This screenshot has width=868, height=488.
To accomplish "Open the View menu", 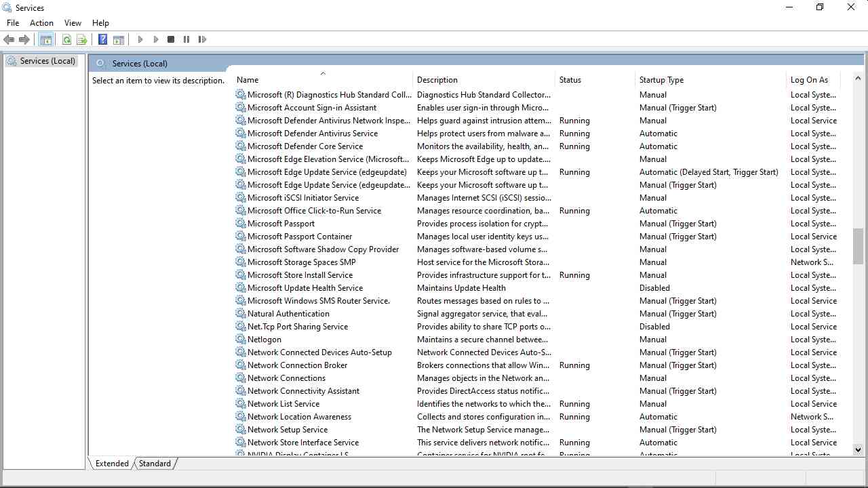I will pos(73,23).
